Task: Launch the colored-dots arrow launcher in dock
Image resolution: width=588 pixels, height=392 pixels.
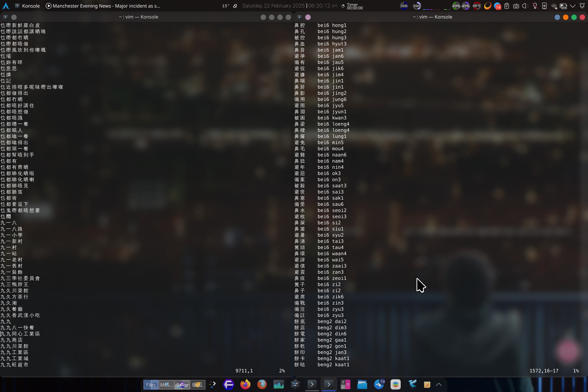Action: click(x=212, y=385)
